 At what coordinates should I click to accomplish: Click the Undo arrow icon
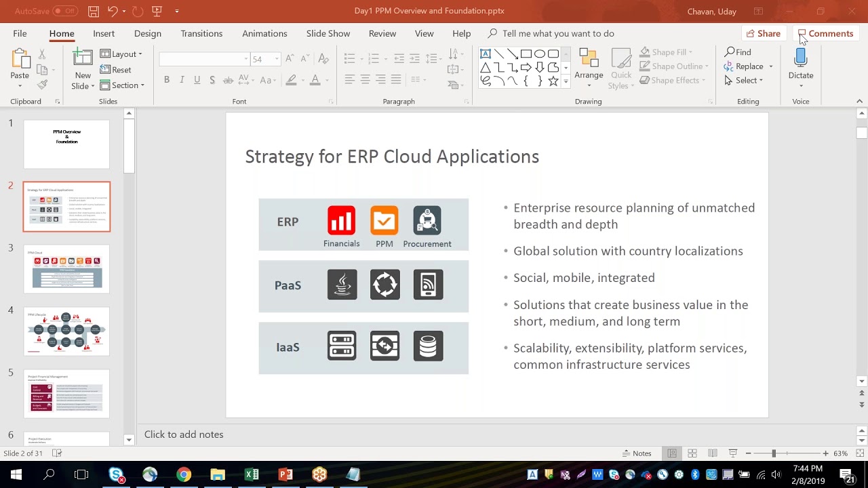[x=113, y=11]
